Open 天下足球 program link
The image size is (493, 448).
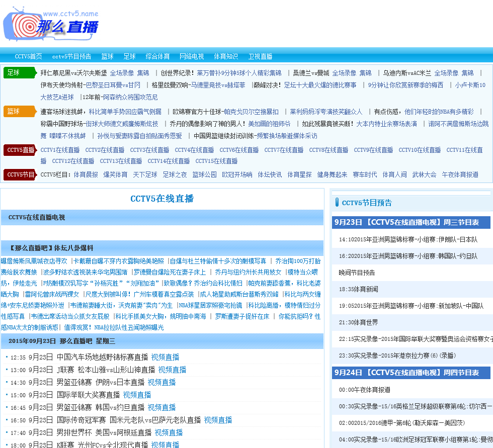145,174
